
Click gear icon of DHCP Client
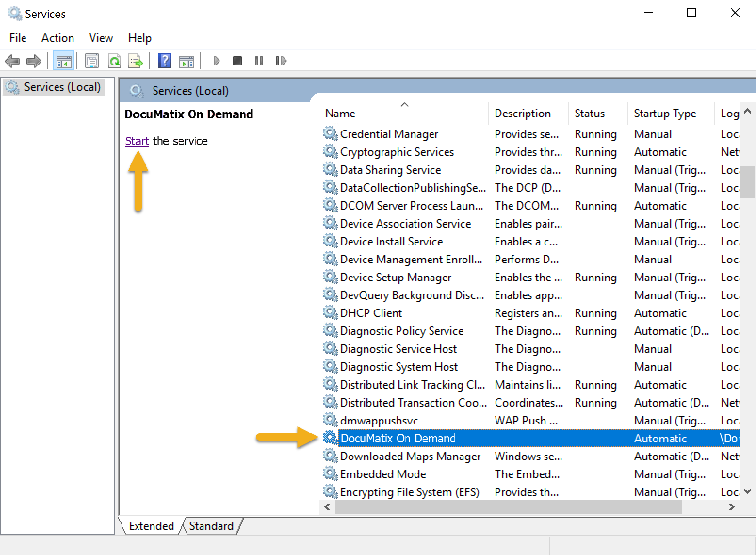pos(331,313)
